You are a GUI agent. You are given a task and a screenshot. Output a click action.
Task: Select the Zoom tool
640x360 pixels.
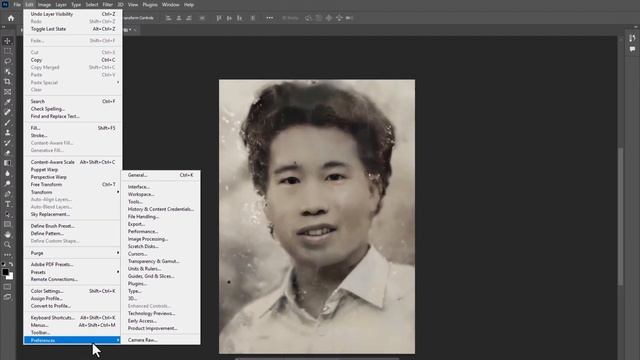pyautogui.click(x=7, y=244)
